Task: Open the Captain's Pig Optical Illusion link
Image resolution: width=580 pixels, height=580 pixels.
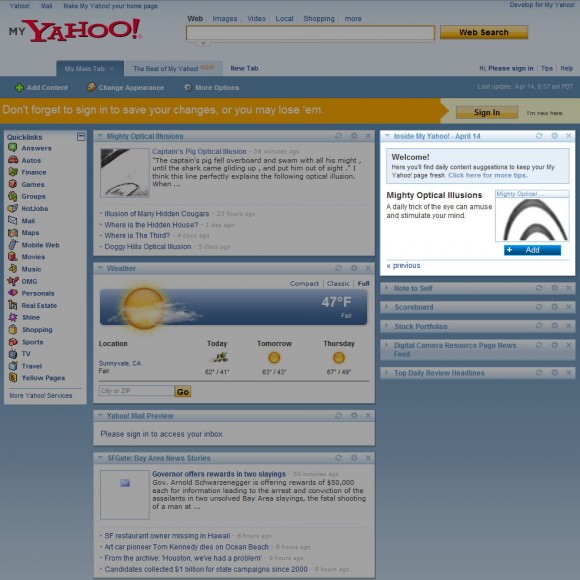Action: point(199,151)
